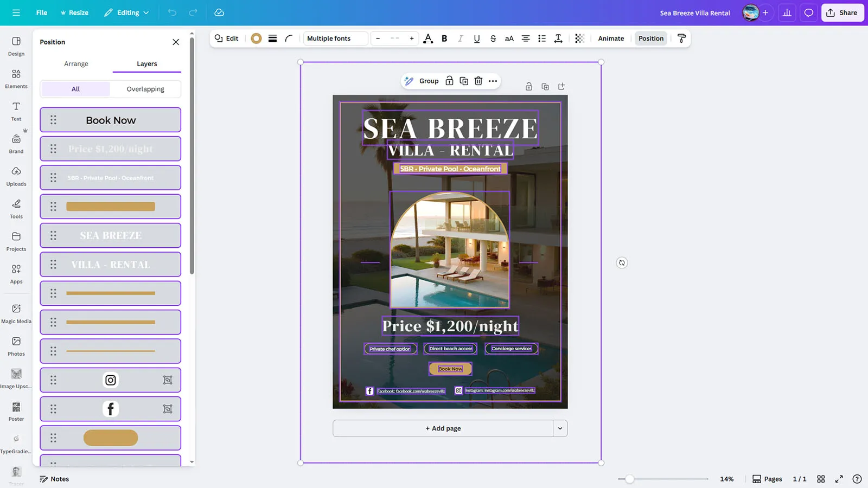Open the comments speech bubble icon

(808, 12)
